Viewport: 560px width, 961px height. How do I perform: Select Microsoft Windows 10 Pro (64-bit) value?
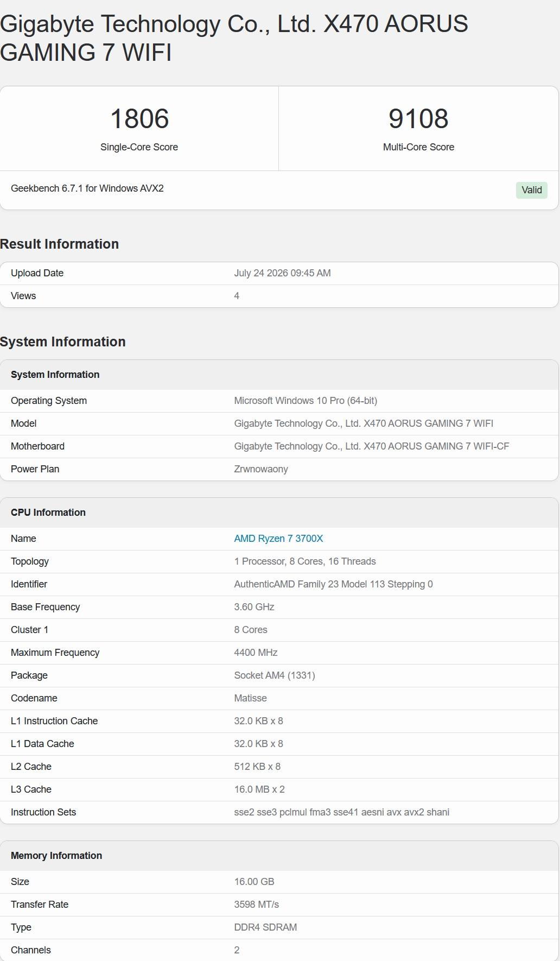pyautogui.click(x=306, y=401)
